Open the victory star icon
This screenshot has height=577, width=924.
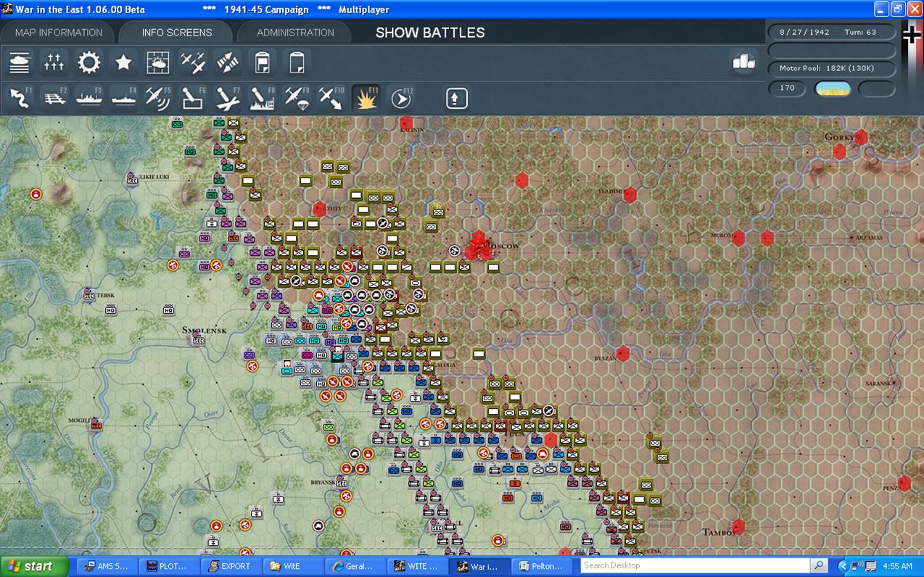pos(123,63)
